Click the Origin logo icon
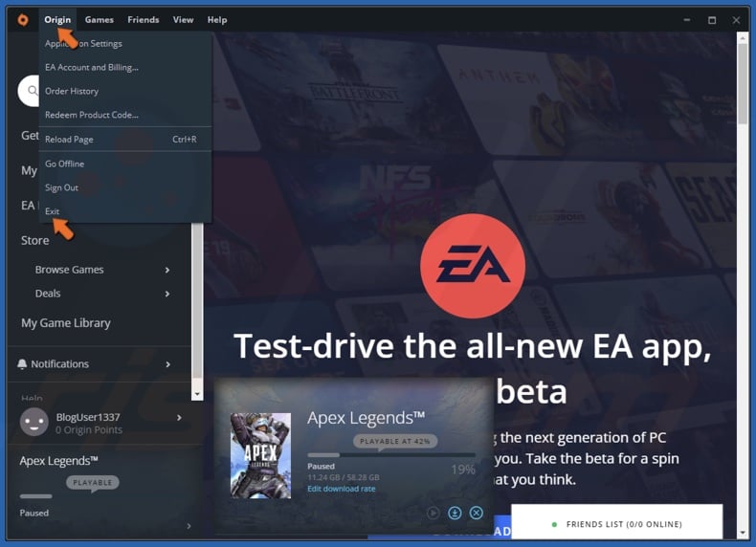The width and height of the screenshot is (756, 547). click(23, 20)
